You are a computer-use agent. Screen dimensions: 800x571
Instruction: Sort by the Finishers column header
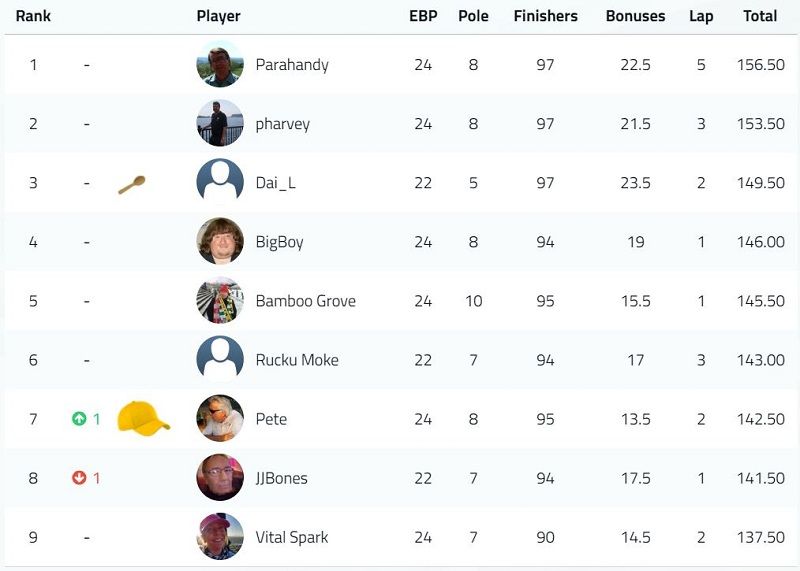(x=545, y=16)
